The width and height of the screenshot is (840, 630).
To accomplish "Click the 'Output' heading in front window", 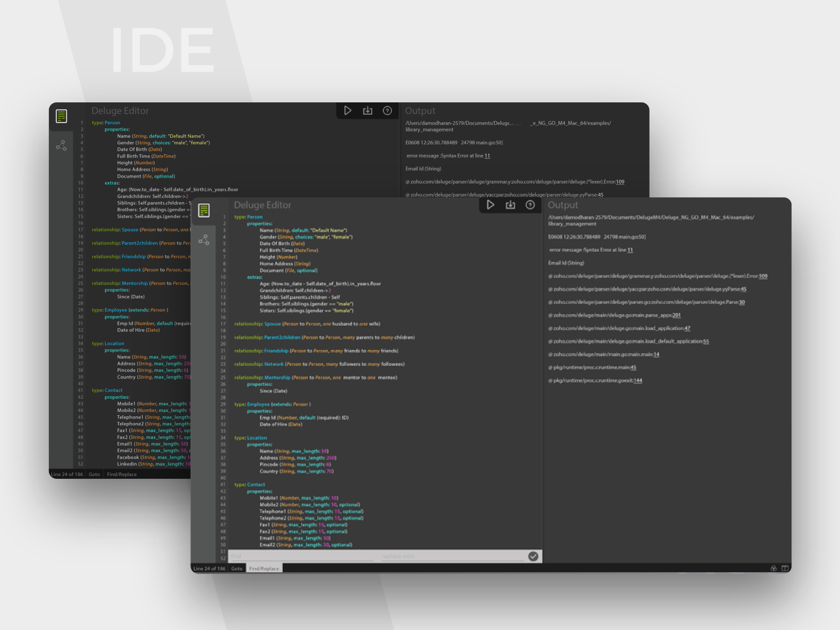I will (x=563, y=205).
